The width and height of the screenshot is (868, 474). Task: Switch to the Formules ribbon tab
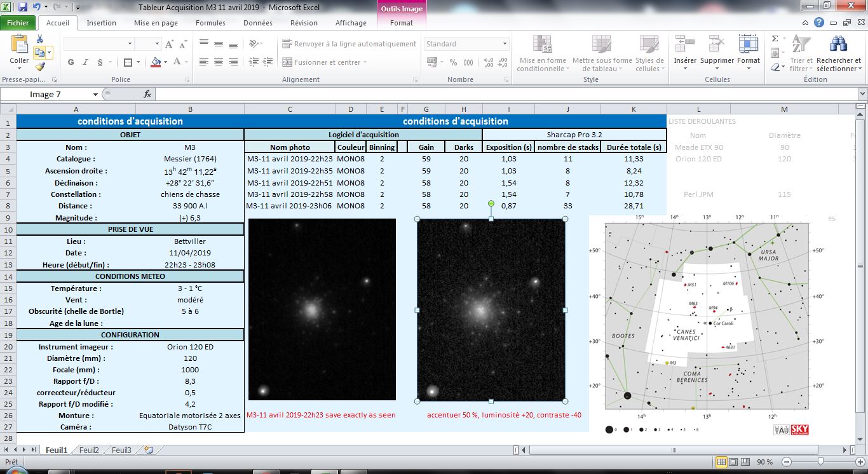(x=210, y=22)
